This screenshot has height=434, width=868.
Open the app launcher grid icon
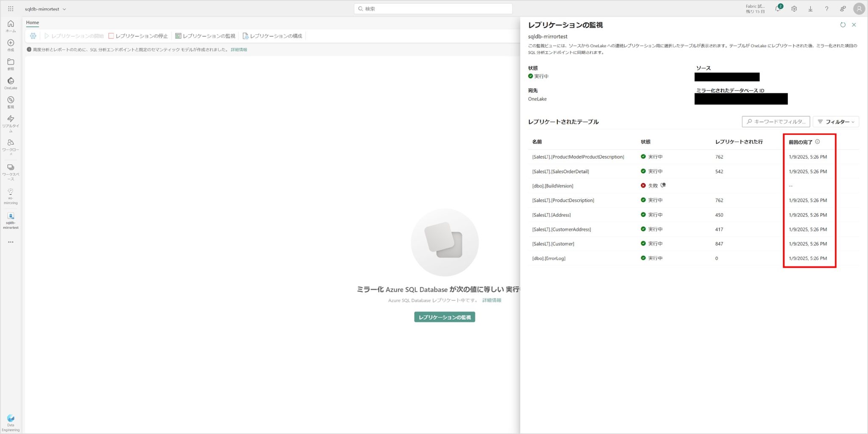click(x=11, y=9)
